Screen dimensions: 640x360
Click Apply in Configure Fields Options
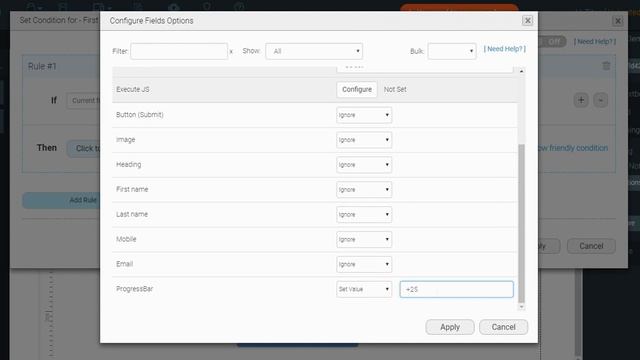[450, 327]
